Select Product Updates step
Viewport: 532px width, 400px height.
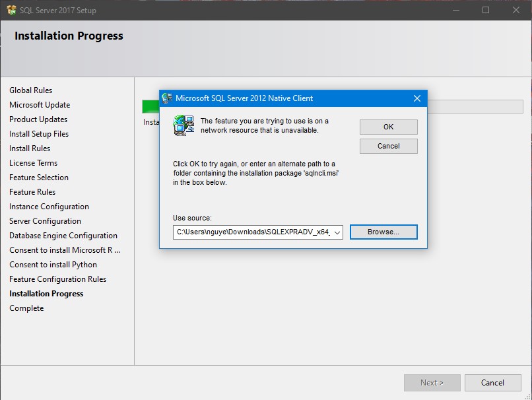pyautogui.click(x=38, y=119)
